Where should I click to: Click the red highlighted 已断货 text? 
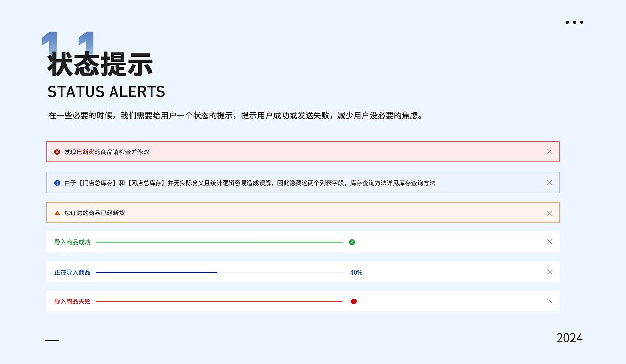tap(86, 152)
